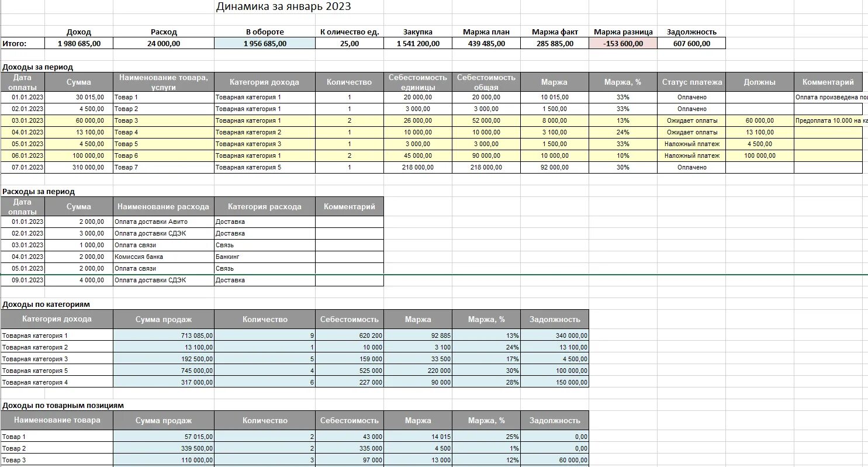Select the 92 000,00 margin for Товар 7
The height and width of the screenshot is (467, 868).
tap(554, 167)
